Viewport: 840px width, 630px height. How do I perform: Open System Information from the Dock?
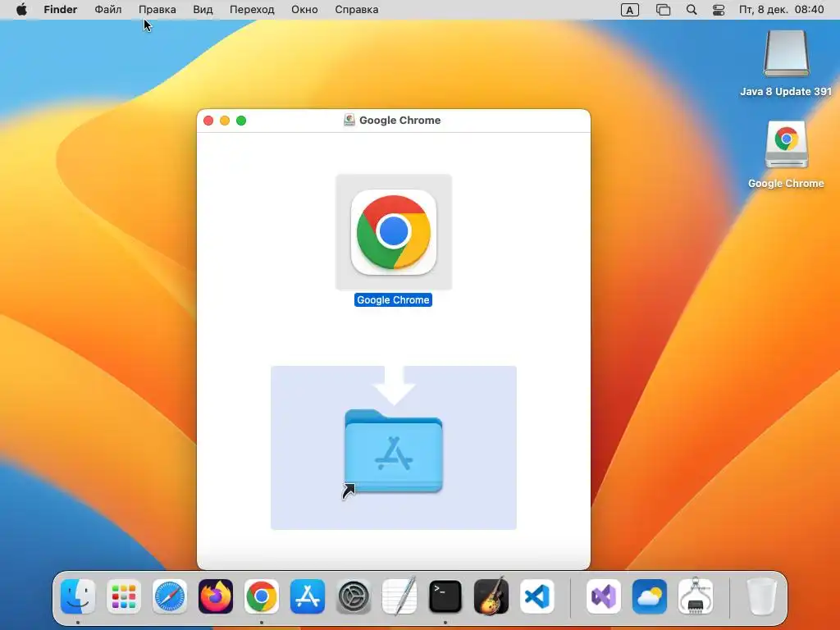pyautogui.click(x=696, y=596)
